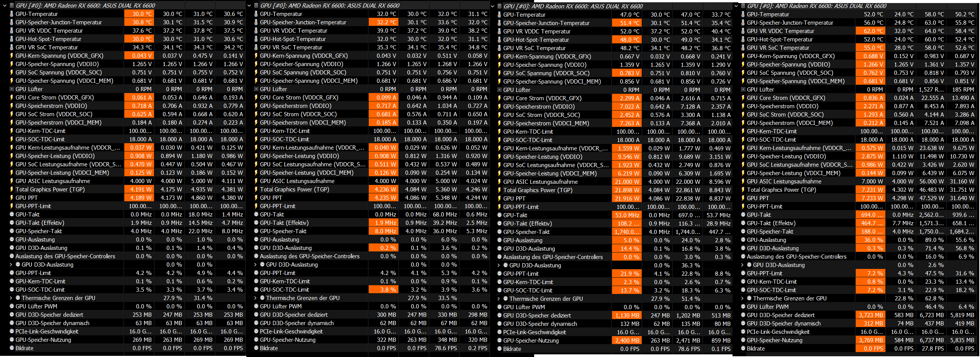Click lightning icon of GPU PPT in fourth panel

coord(743,198)
